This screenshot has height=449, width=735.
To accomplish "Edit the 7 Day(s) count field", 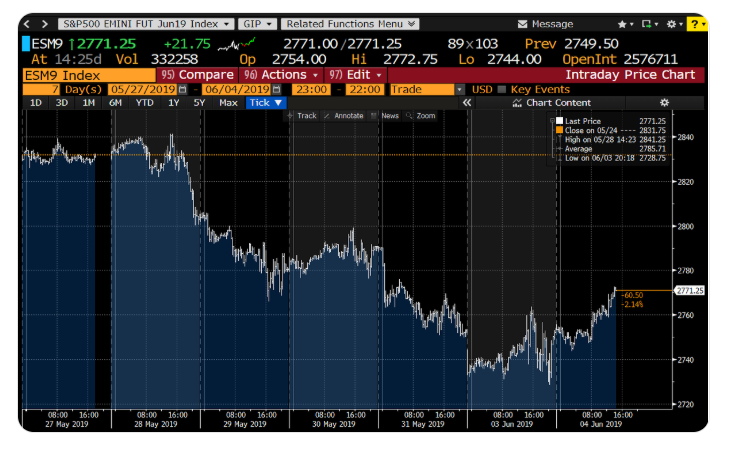I will [x=41, y=90].
